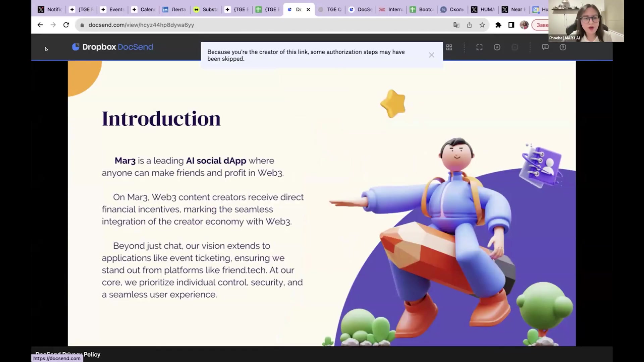Screen dimensions: 644x362
Task: Go back using the browser back arrow
Action: 40,25
